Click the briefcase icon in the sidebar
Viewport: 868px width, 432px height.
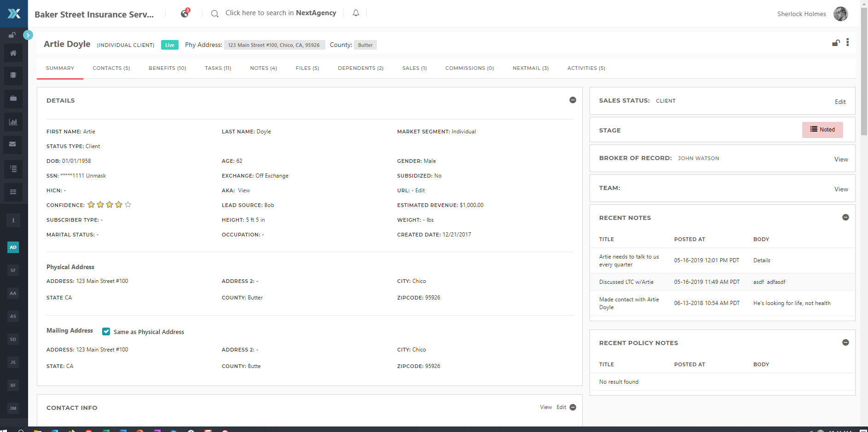[x=13, y=98]
